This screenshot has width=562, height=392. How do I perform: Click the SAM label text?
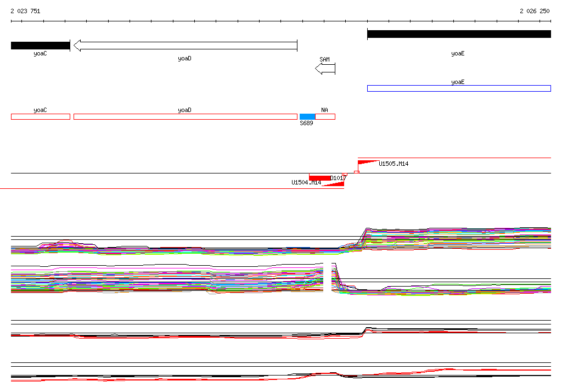(324, 59)
